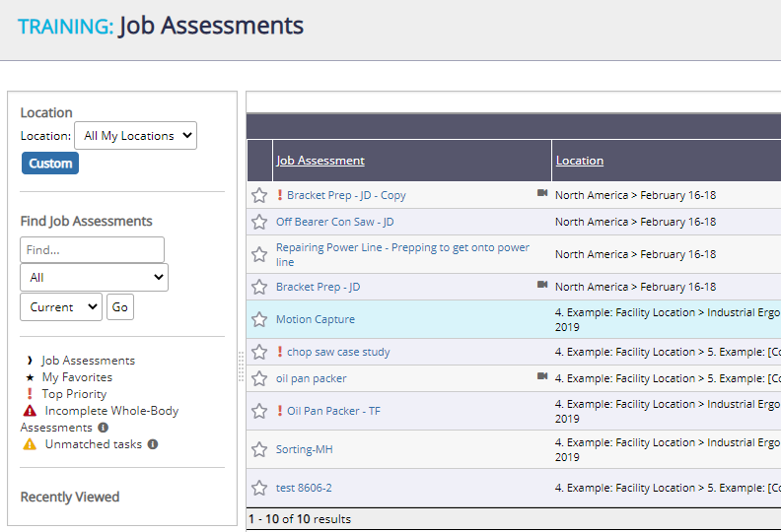Click the black star icon beside My Favorites
The height and width of the screenshot is (532, 781).
pyautogui.click(x=30, y=377)
